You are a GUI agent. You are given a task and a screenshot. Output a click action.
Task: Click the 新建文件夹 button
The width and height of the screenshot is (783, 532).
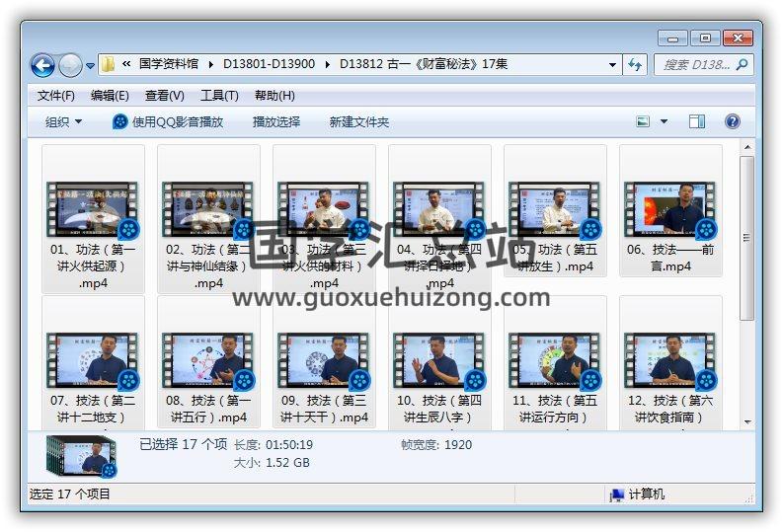coord(359,121)
